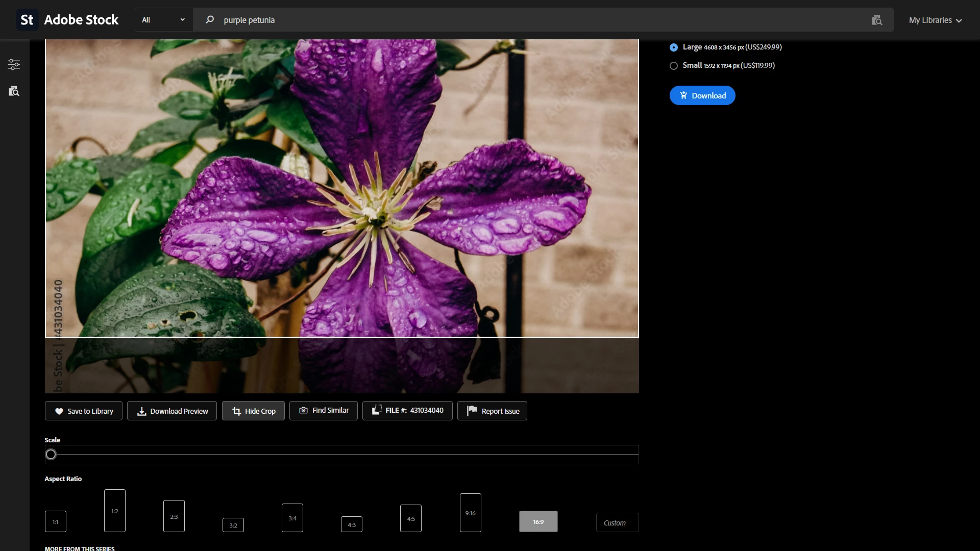This screenshot has width=980, height=551.
Task: Click the Adobe Stock St logo
Action: (x=27, y=20)
